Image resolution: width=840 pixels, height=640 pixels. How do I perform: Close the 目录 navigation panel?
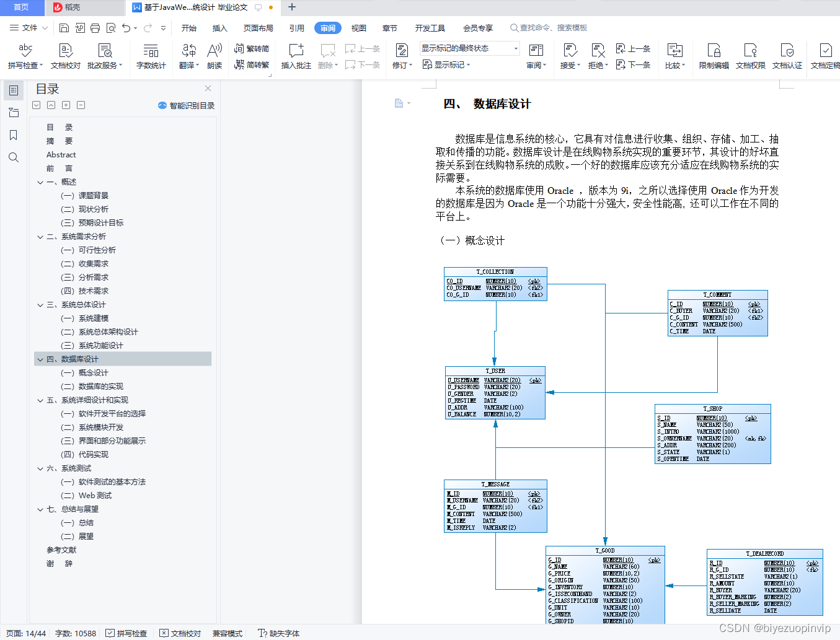tap(208, 89)
